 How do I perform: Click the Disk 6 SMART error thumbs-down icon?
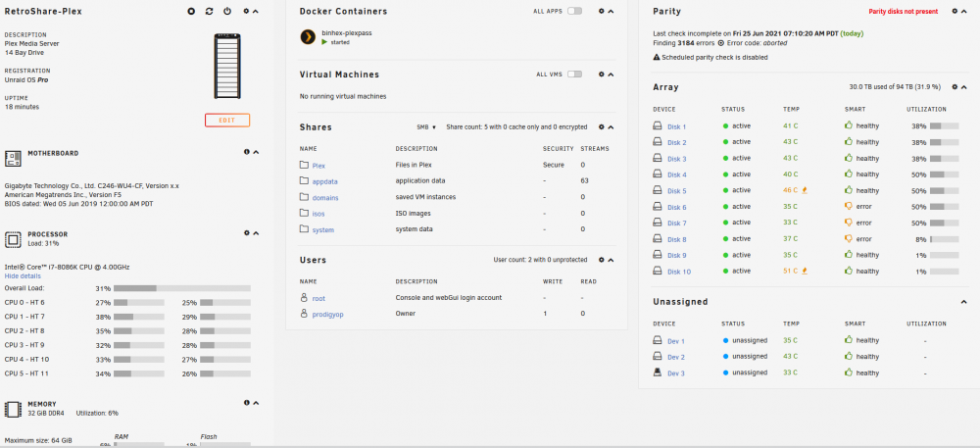click(x=849, y=206)
